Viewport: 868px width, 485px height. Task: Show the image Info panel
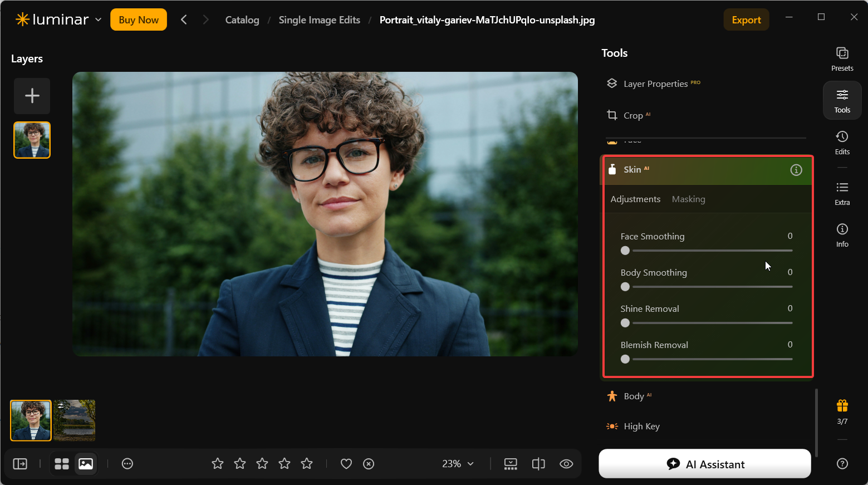click(842, 235)
